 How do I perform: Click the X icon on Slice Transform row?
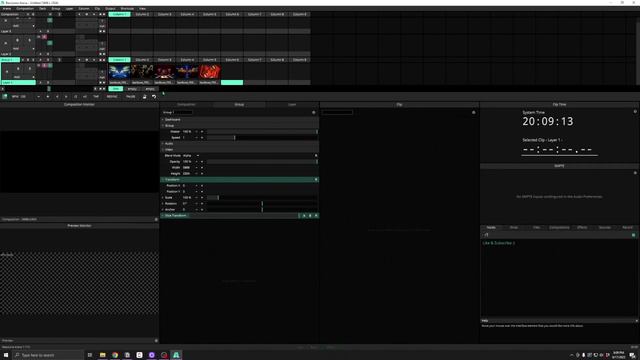click(x=316, y=216)
